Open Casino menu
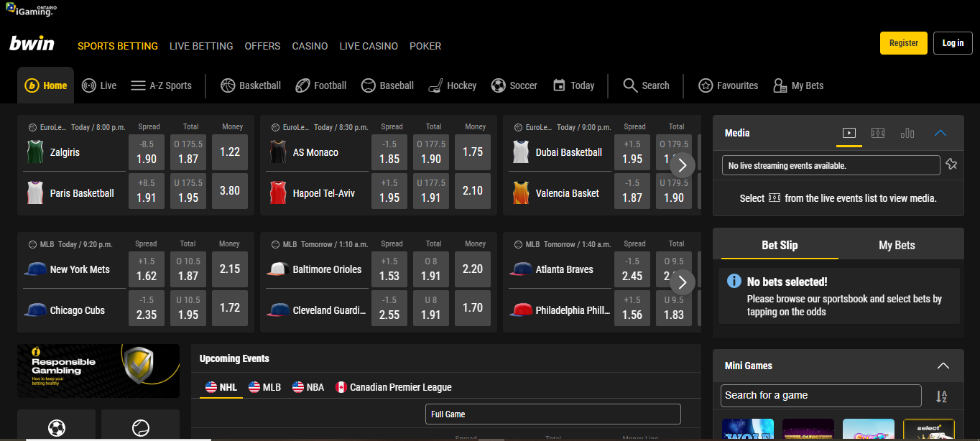The width and height of the screenshot is (980, 441). pyautogui.click(x=310, y=46)
